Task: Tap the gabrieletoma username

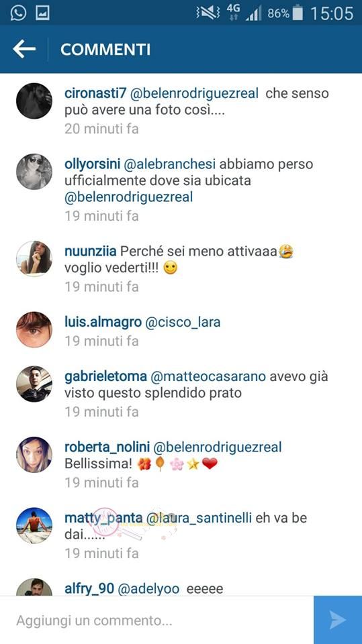Action: [105, 376]
